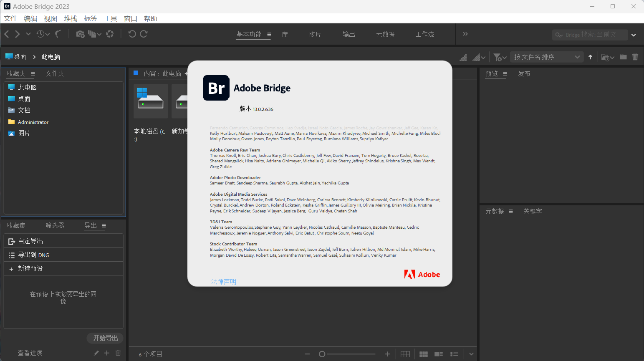
Task: Switch to the 工作流 workspace
Action: 425,35
